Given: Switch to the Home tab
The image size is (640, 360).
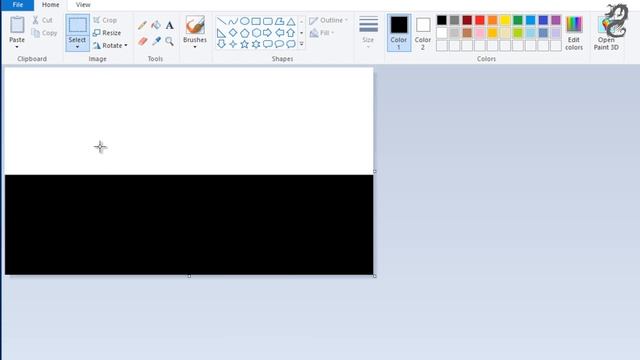Looking at the screenshot, I should coord(51,5).
